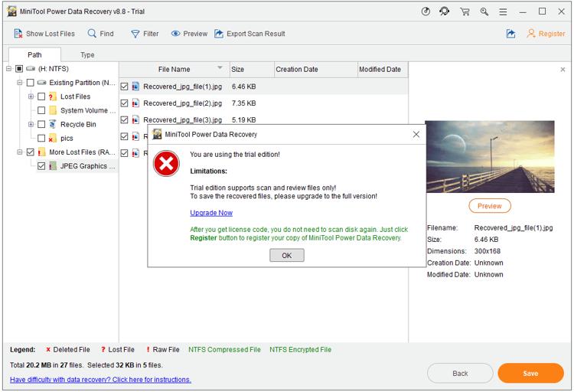
Task: Click the Recovered_jpg_file(1).jpg file icon
Action: point(135,87)
